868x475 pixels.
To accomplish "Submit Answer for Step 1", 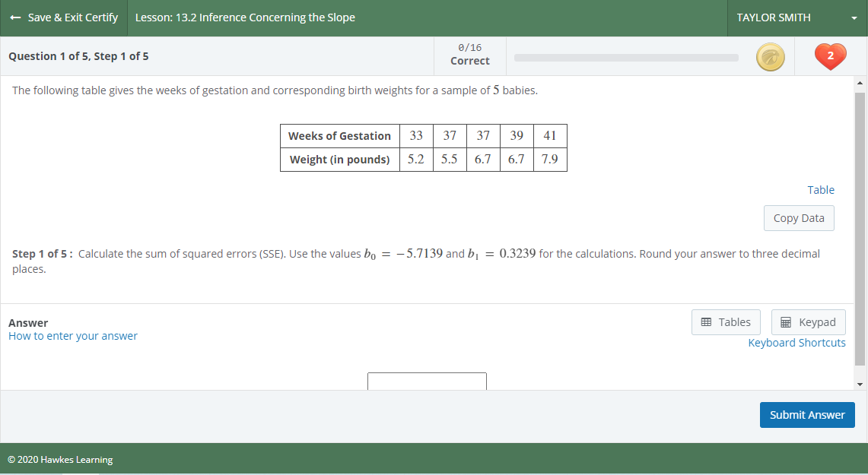I will (x=806, y=414).
